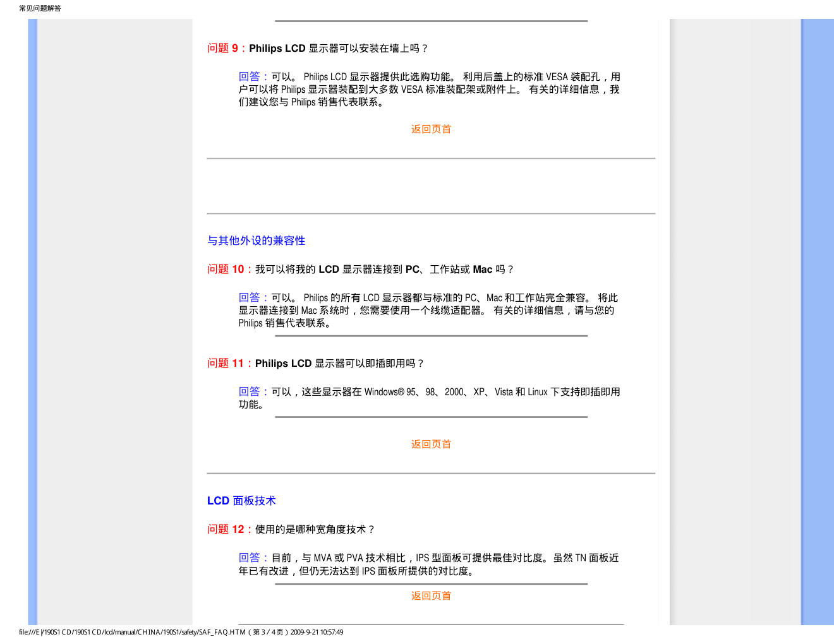Click 返回页首 link below question 11
The width and height of the screenshot is (834, 644).
tap(431, 444)
